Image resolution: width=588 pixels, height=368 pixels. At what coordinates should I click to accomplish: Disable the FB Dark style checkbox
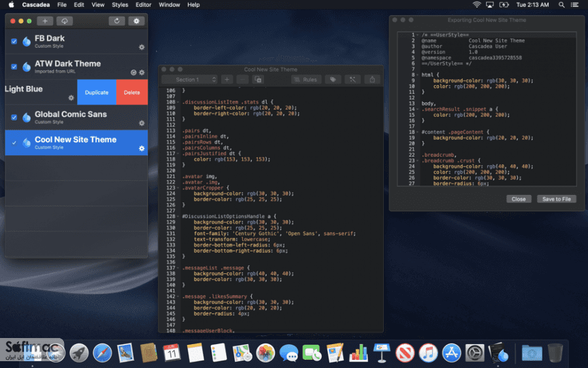14,42
